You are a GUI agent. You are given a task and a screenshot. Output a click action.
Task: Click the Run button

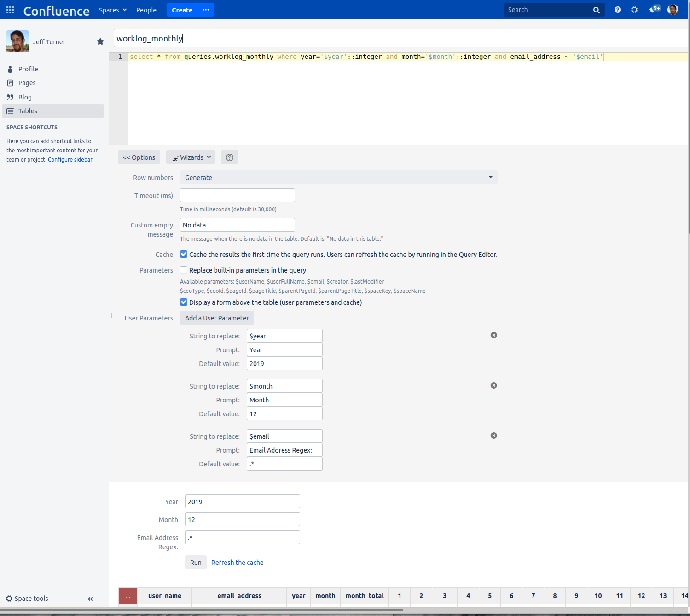pos(196,563)
